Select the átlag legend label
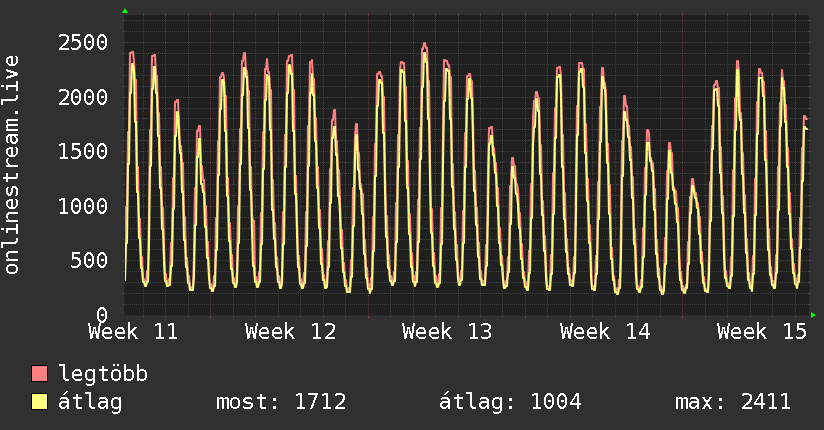Image resolution: width=824 pixels, height=430 pixels. point(90,402)
